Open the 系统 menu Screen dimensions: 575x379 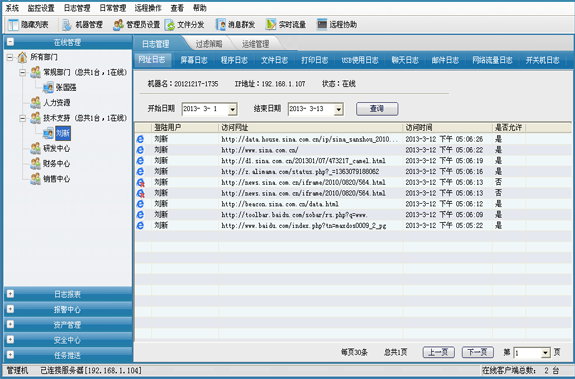pyautogui.click(x=12, y=8)
